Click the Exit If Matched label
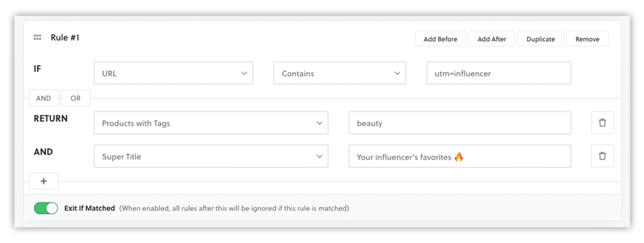 click(90, 208)
